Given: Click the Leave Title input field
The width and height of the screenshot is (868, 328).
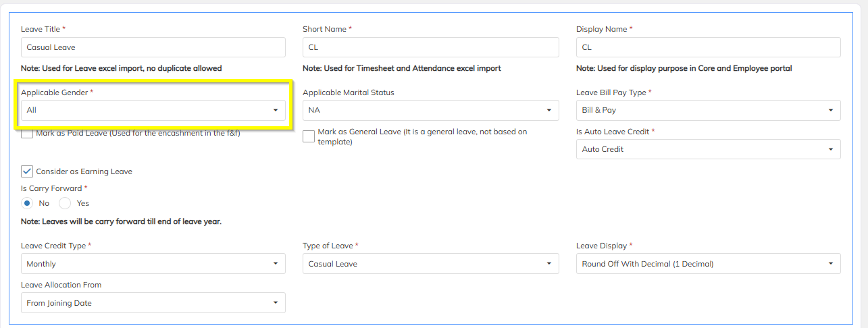Looking at the screenshot, I should pos(153,47).
